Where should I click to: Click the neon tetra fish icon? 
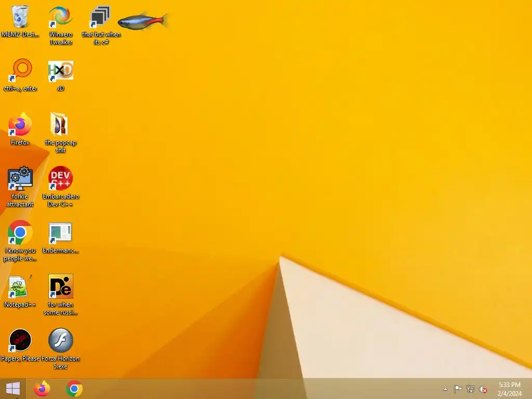143,21
